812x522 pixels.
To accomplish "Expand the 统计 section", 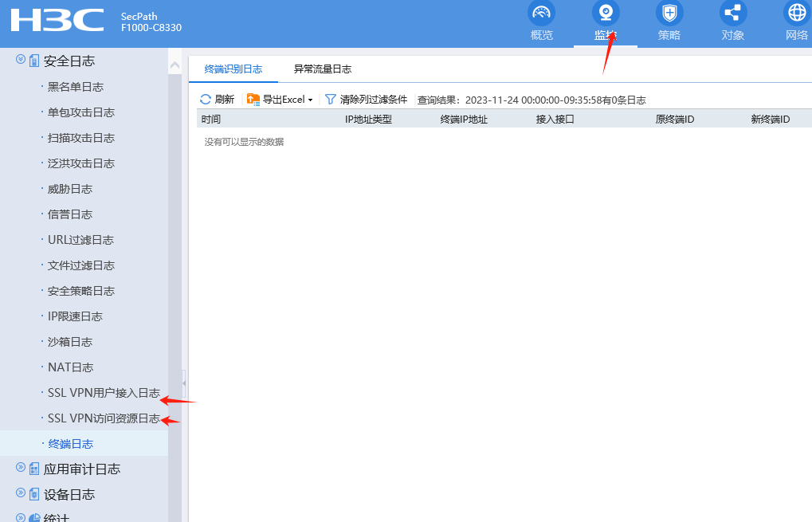I will tap(21, 517).
